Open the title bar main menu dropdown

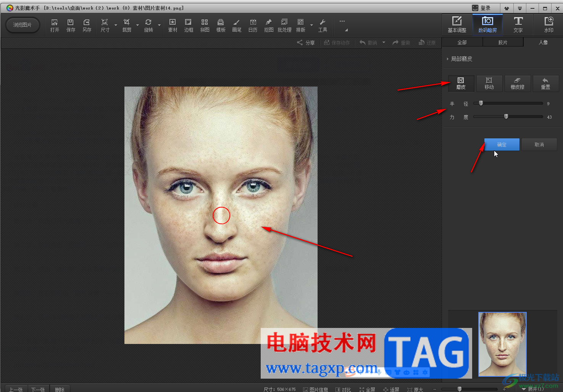[x=519, y=8]
